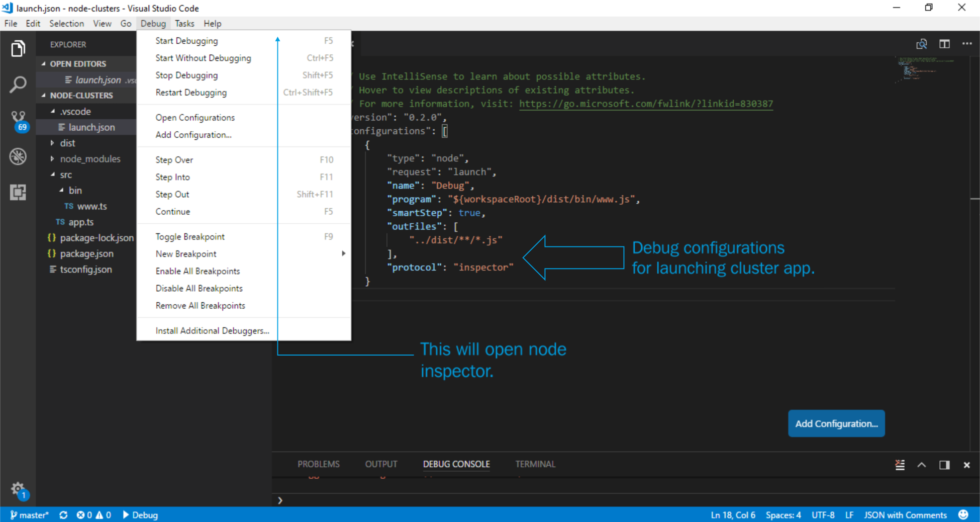Select Enable All Breakpoints menu entry

(x=198, y=271)
